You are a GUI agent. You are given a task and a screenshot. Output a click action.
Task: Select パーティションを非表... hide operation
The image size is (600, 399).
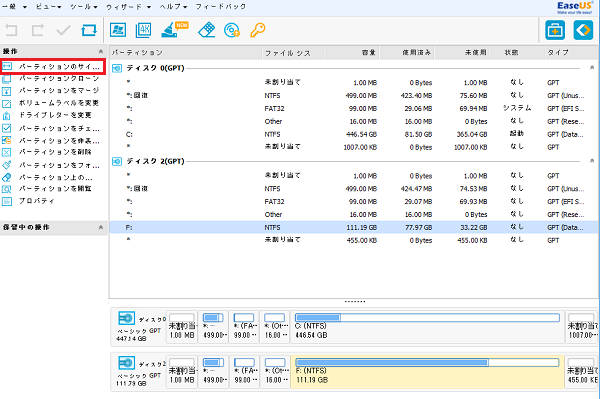tap(52, 140)
